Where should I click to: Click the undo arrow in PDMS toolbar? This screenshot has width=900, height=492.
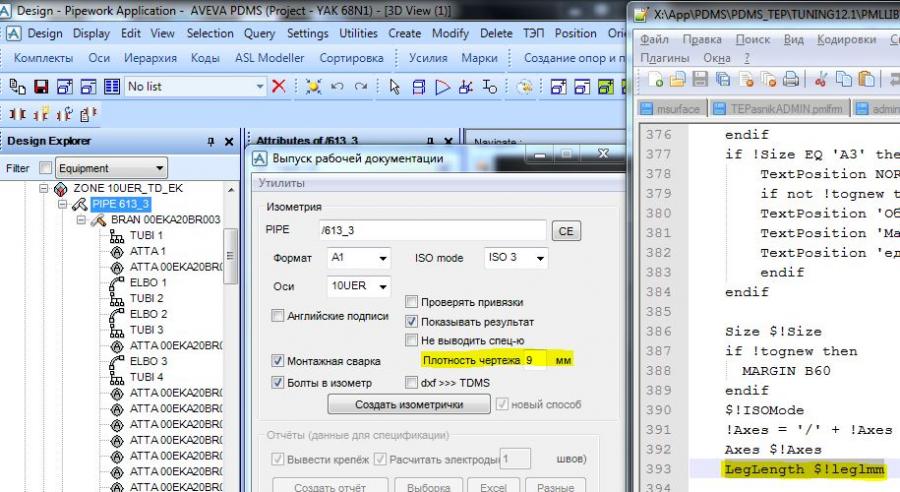pyautogui.click(x=338, y=87)
